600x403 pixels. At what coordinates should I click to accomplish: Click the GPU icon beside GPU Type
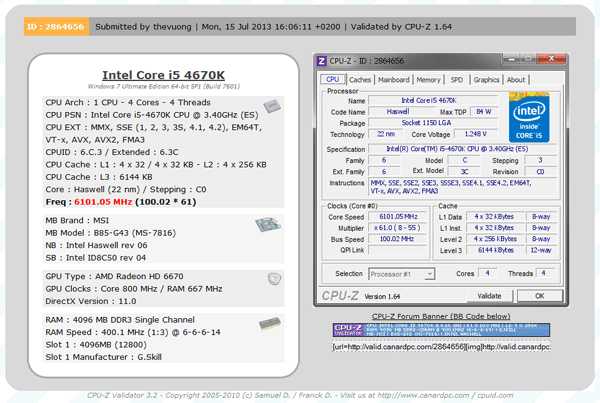pyautogui.click(x=274, y=279)
